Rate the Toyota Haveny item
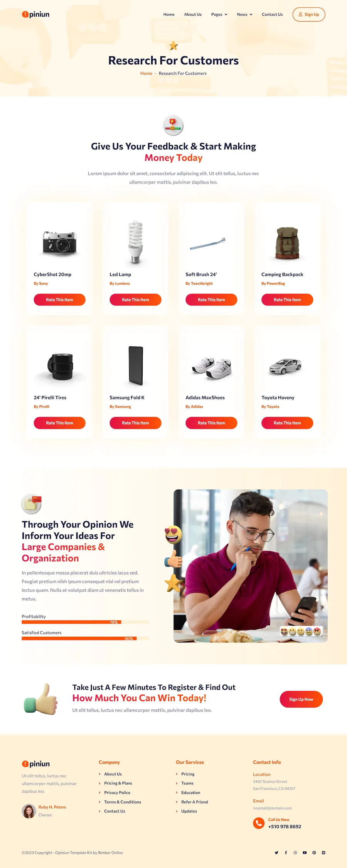This screenshot has width=347, height=868. [x=287, y=423]
